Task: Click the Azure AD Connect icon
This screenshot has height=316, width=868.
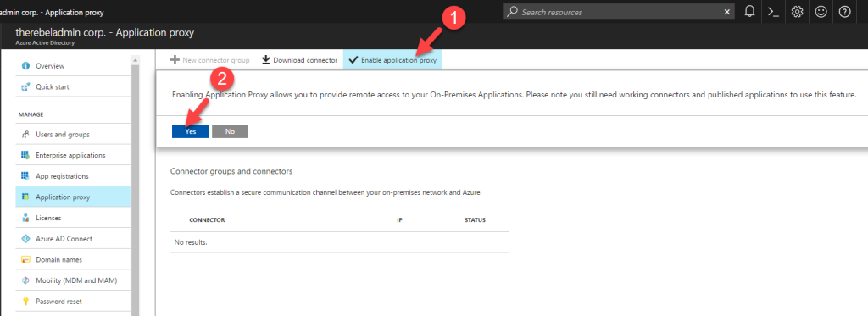Action: tap(25, 239)
